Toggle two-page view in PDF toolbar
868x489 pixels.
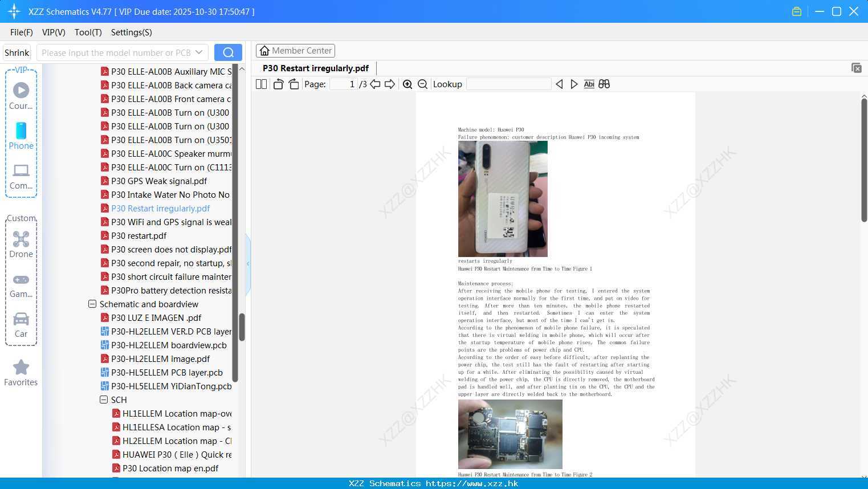tap(261, 84)
